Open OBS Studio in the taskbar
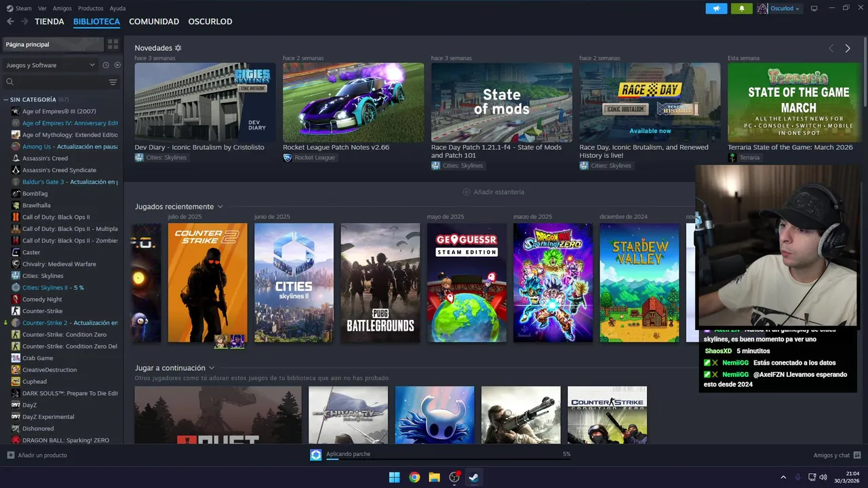This screenshot has width=868, height=488. click(454, 477)
